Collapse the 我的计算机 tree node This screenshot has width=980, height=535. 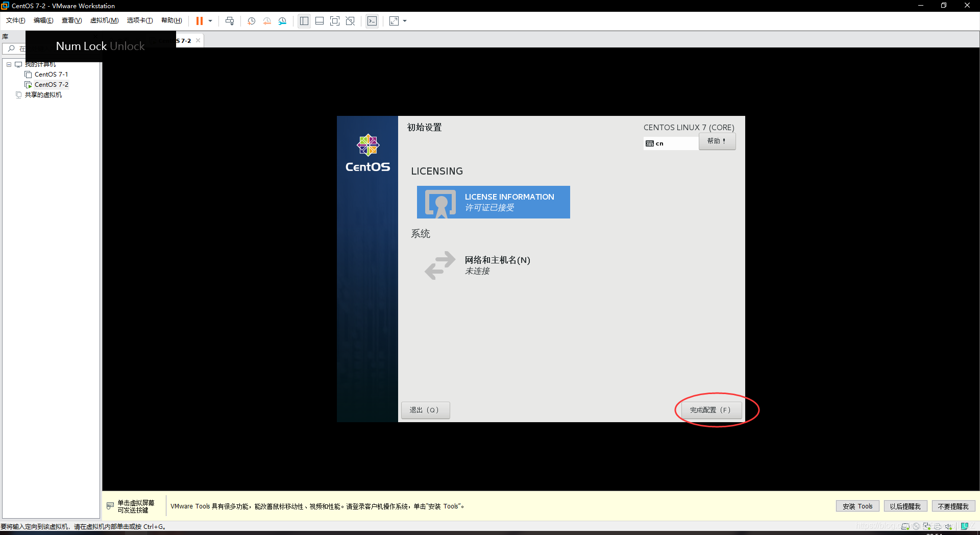[9, 64]
